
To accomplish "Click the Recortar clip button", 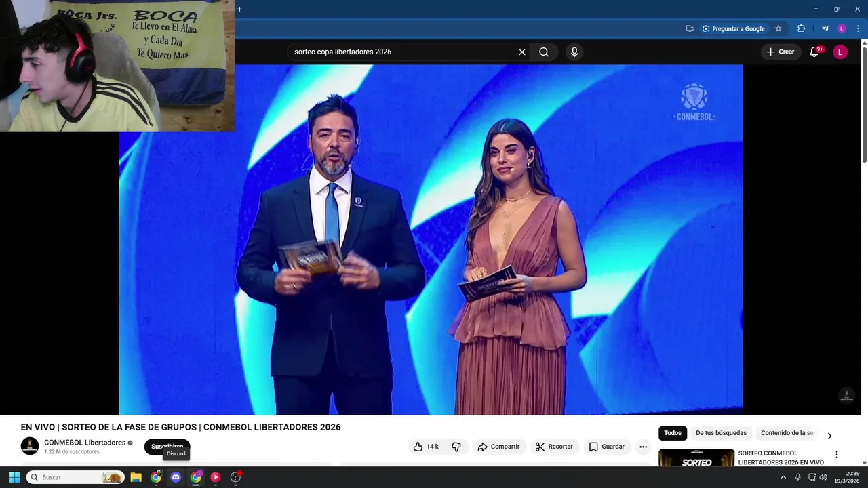I will (x=554, y=447).
